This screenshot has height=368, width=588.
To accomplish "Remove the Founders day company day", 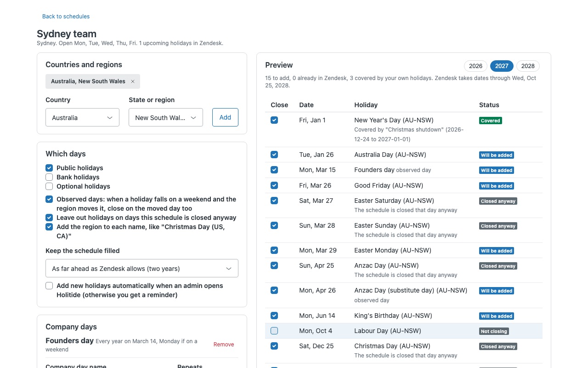I will 224,345.
